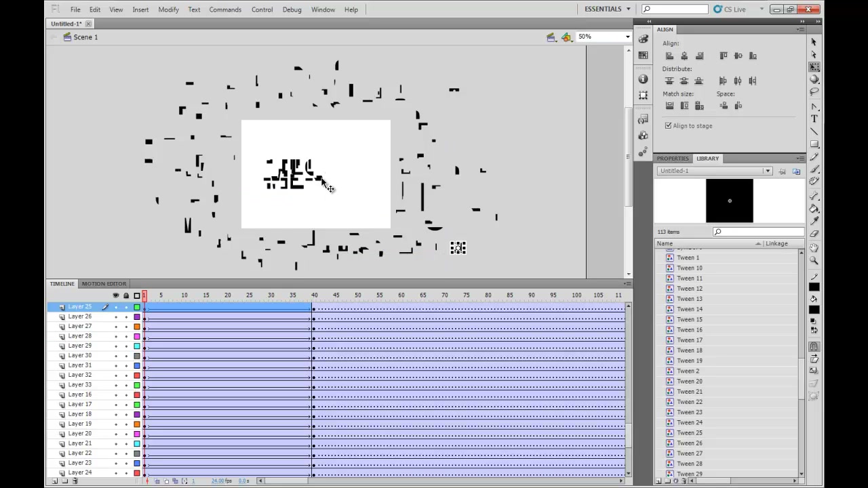Select the Zoom magnifier tool
The height and width of the screenshot is (488, 868).
814,260
